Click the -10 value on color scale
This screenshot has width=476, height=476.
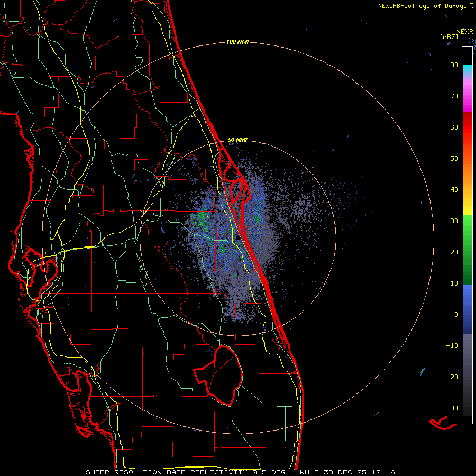point(452,346)
